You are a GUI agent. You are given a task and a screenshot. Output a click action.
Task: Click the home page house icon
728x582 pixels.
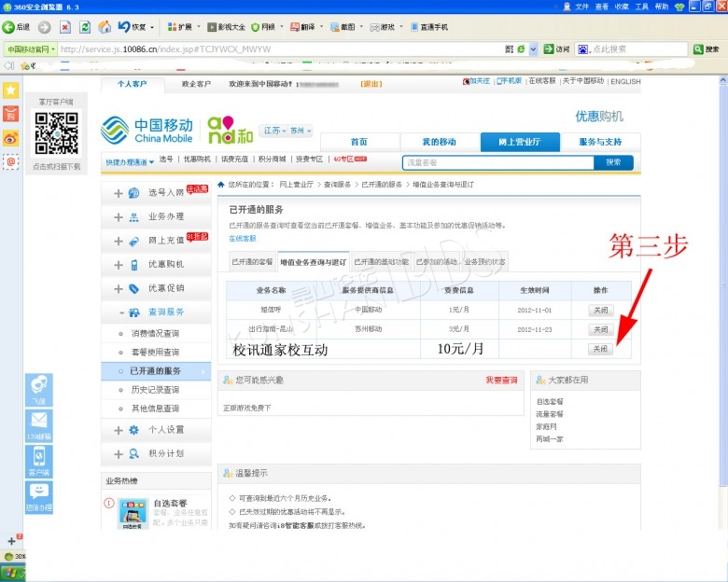point(105,27)
